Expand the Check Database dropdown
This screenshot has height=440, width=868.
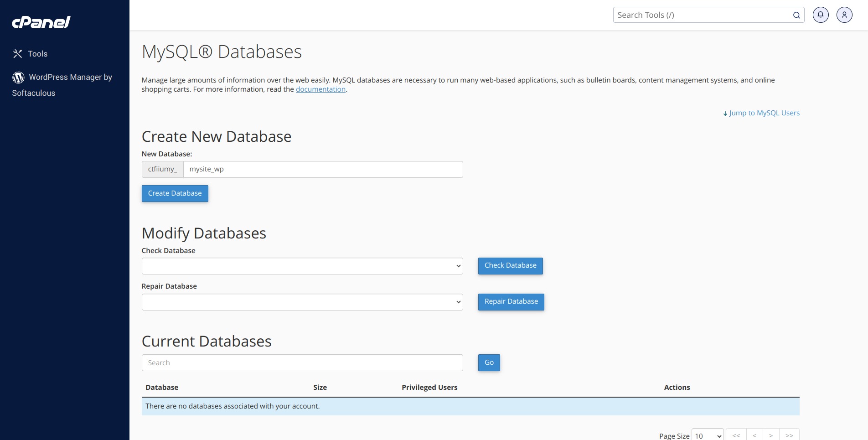point(302,266)
